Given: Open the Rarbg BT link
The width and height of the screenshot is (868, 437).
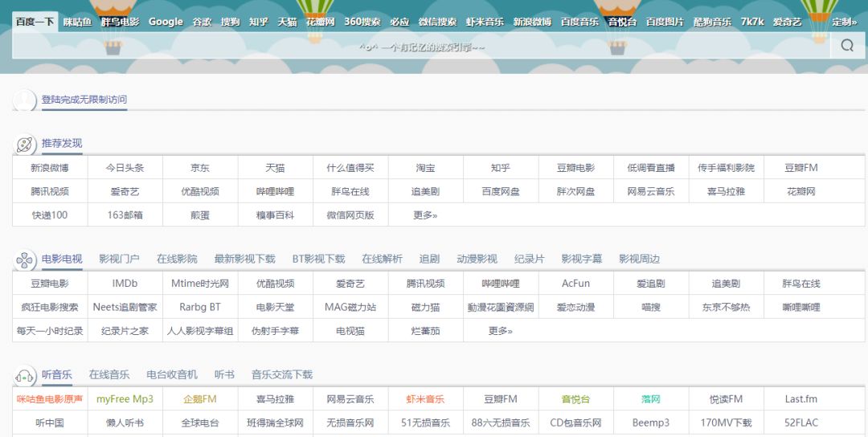Looking at the screenshot, I should (199, 307).
